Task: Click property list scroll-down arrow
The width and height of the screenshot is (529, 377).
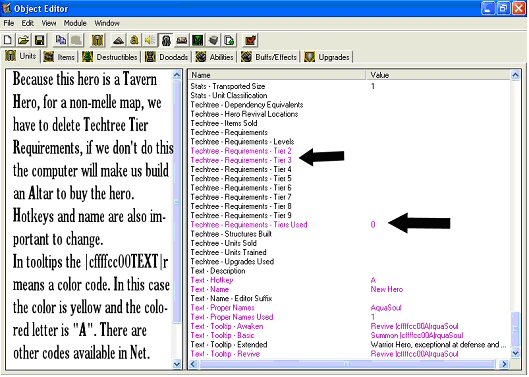Action: click(515, 353)
